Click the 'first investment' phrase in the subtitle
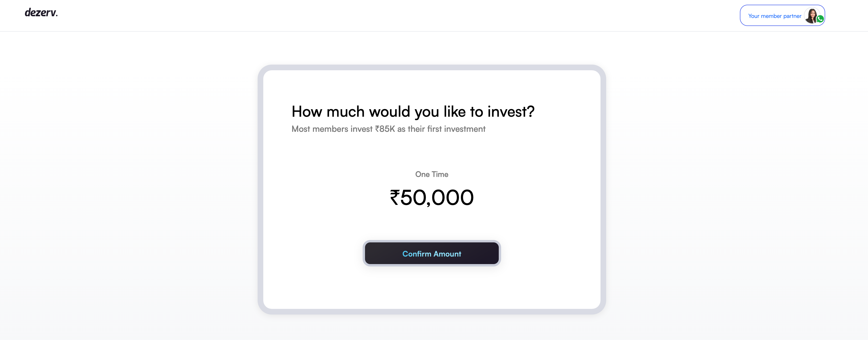Viewport: 868px width, 340px height. pos(456,129)
